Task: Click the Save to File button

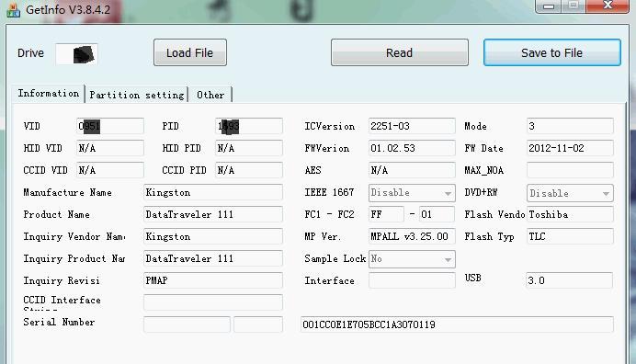Action: coord(552,52)
